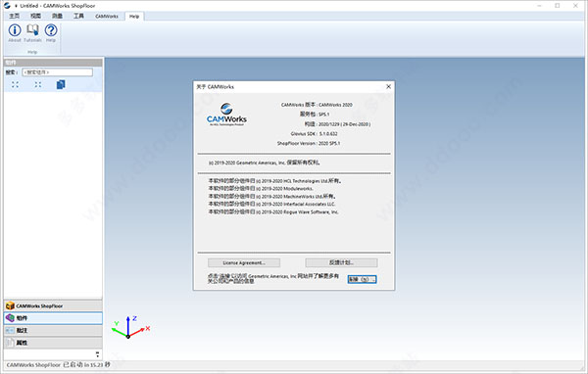588x374 pixels.
Task: Open the About info icon in ribbon
Action: [x=15, y=30]
